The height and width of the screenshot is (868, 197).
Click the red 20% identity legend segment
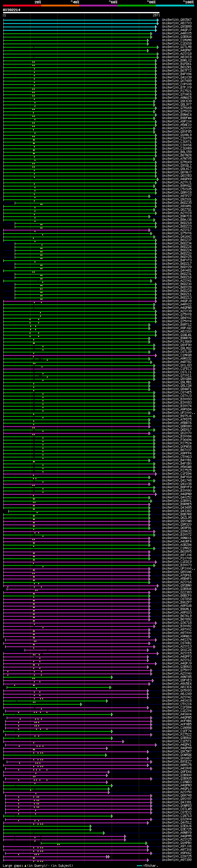(x=22, y=6)
